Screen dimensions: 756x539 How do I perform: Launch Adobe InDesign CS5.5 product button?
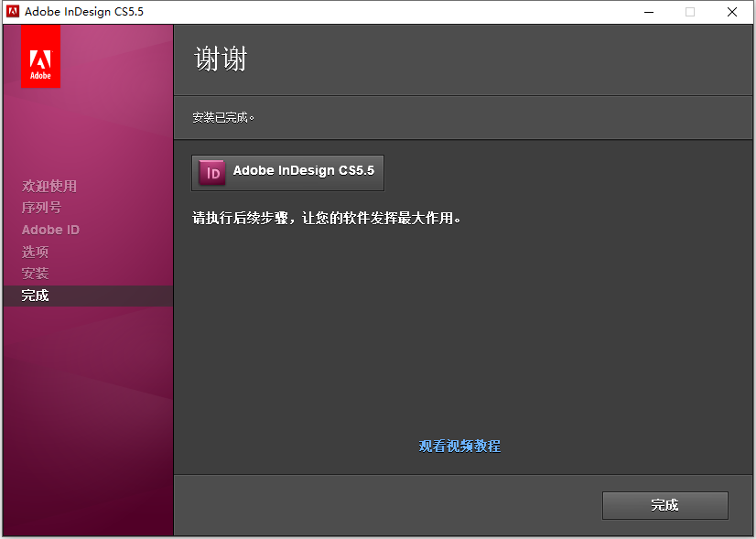pos(287,173)
